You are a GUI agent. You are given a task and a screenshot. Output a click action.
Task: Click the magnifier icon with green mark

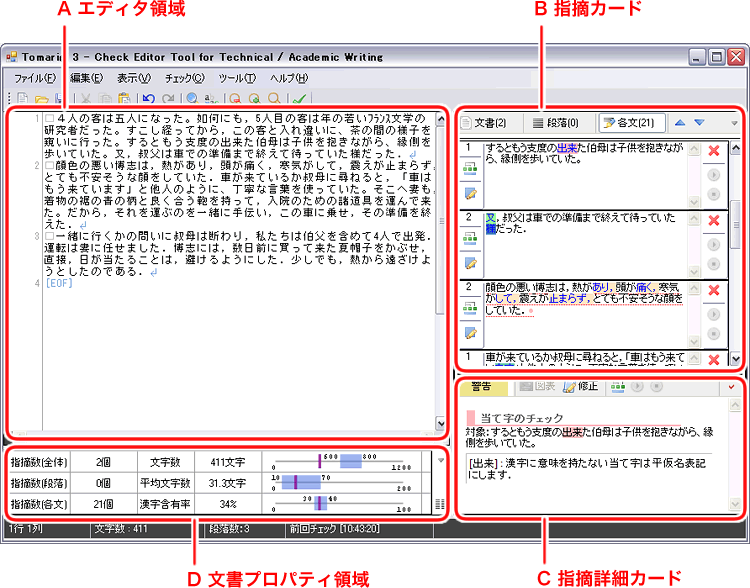coord(254,99)
